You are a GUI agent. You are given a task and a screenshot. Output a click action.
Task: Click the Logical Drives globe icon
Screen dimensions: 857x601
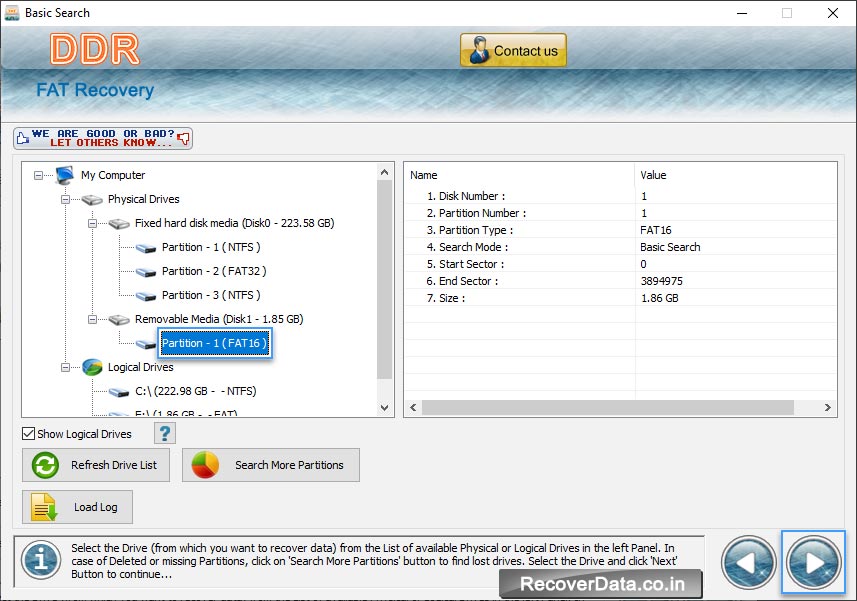coord(92,367)
